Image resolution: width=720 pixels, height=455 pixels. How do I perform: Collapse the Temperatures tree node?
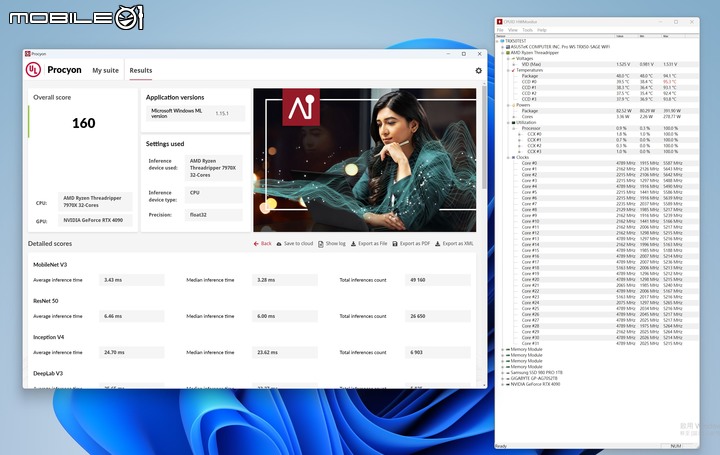pos(508,70)
